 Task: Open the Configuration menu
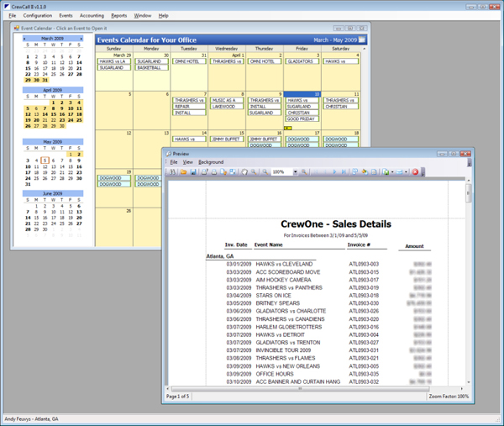[38, 15]
